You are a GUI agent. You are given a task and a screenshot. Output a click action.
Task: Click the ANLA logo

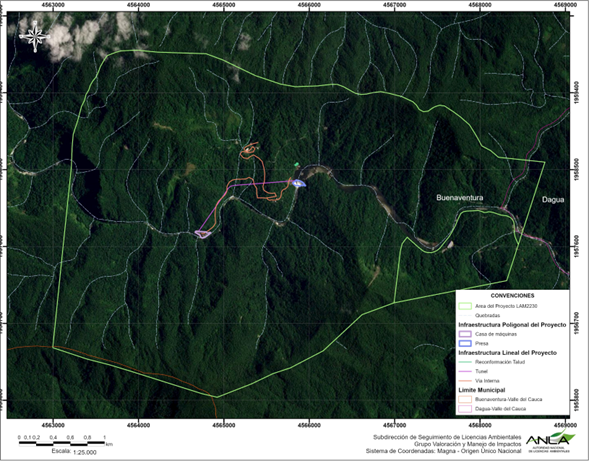click(x=551, y=443)
